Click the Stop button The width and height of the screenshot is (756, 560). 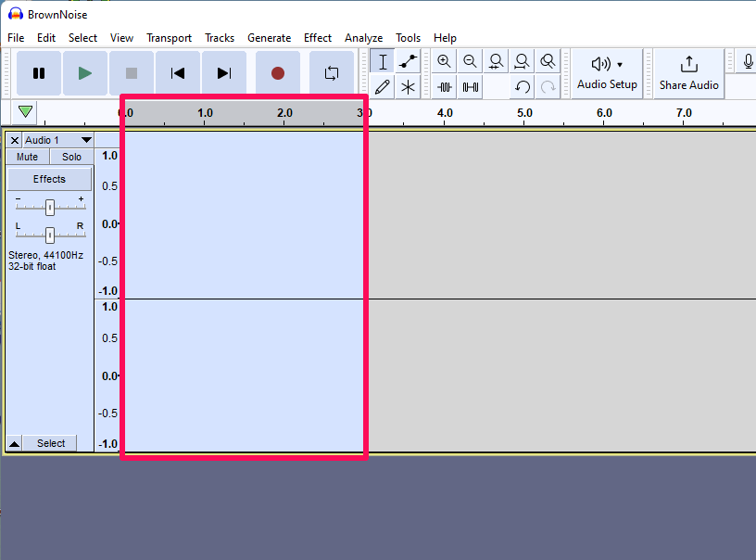(x=132, y=73)
